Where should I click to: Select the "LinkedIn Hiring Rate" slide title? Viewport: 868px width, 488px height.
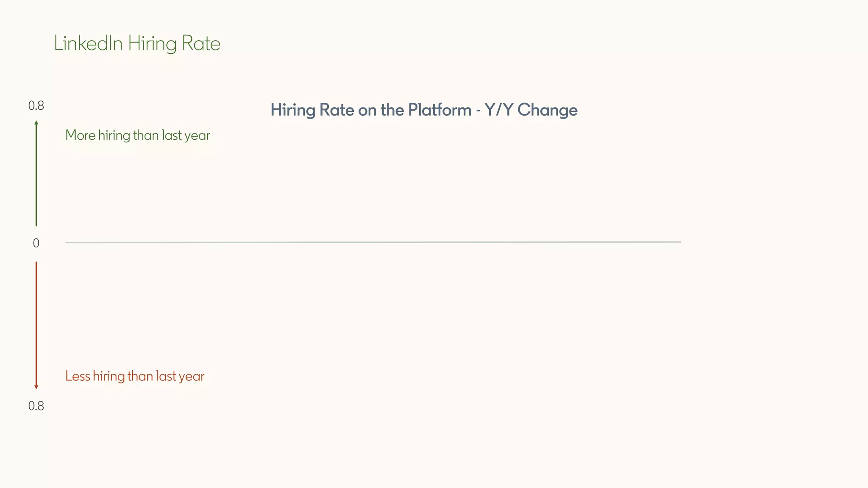137,43
